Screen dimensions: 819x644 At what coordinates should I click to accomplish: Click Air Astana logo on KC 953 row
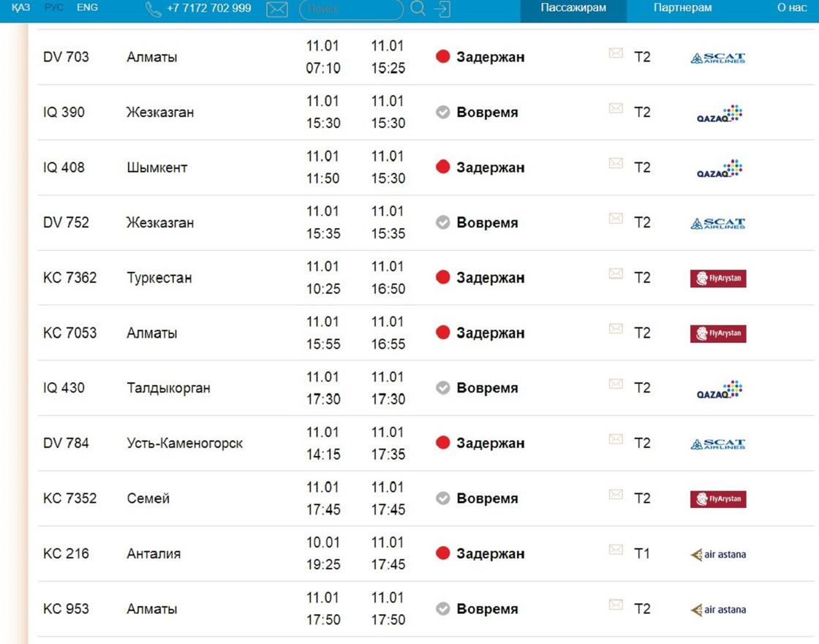click(x=718, y=610)
